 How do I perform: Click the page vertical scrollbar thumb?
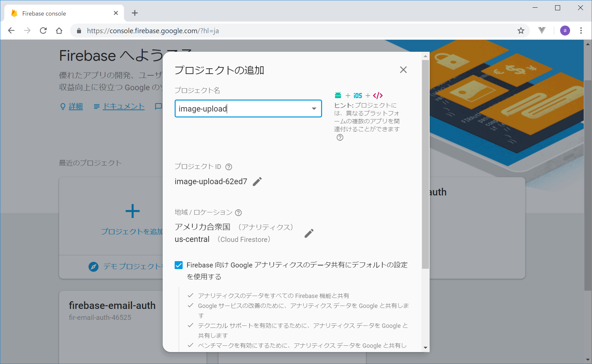[x=588, y=185]
